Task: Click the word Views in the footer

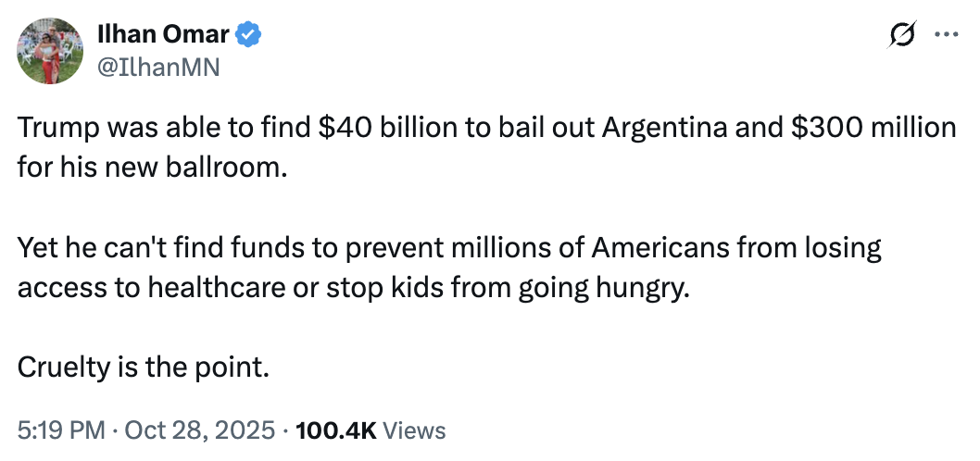Action: point(414,430)
